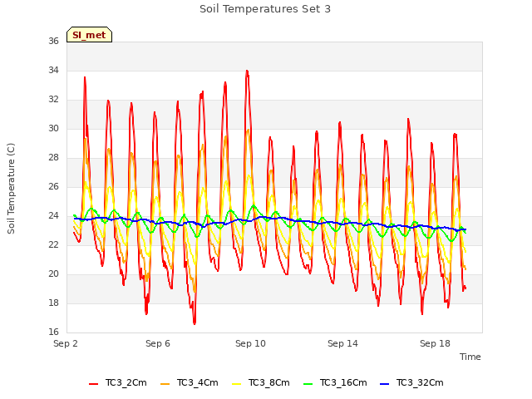
Task: Toggle the TC3_4Cm legend entry
Action: click(x=190, y=382)
